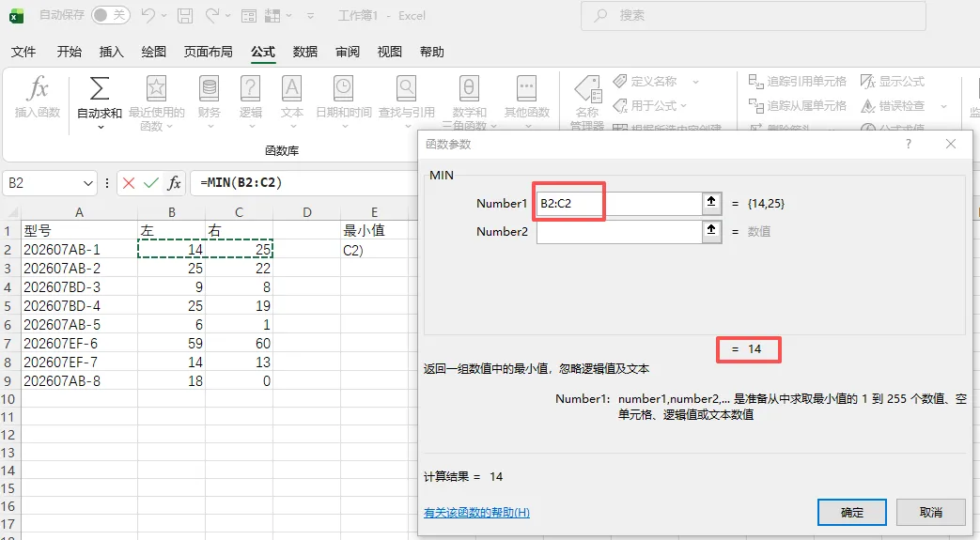
Task: Click the Insert Function fx icon in ribbon
Action: (x=38, y=89)
